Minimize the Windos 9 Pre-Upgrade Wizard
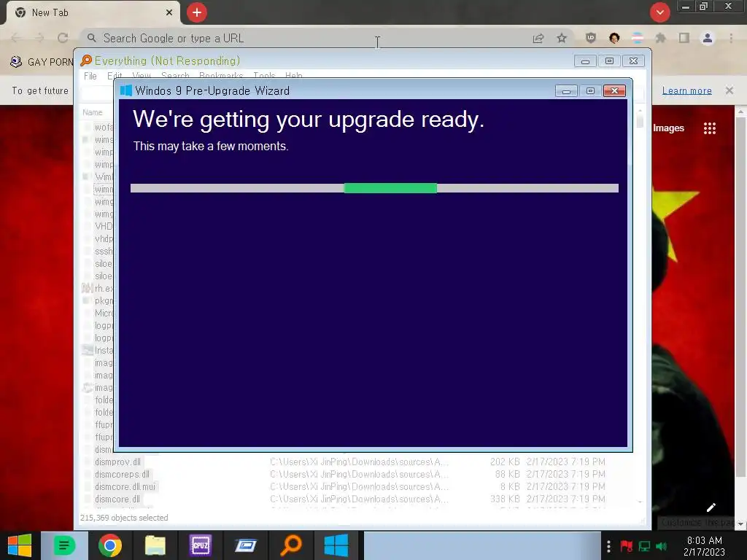 click(x=566, y=91)
